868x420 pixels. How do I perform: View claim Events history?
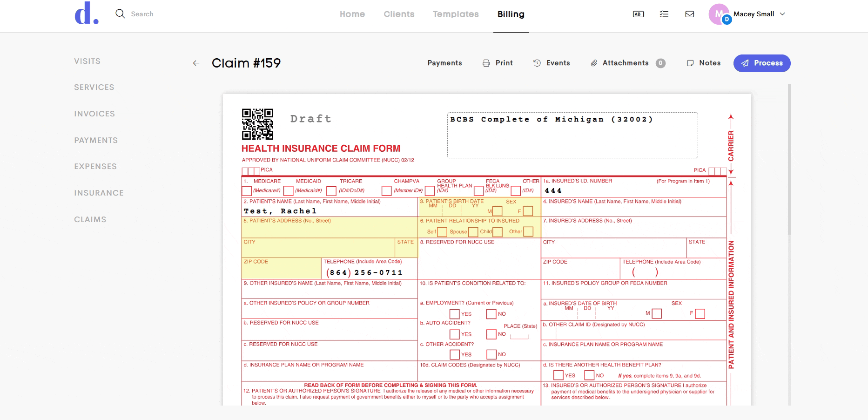coord(552,63)
